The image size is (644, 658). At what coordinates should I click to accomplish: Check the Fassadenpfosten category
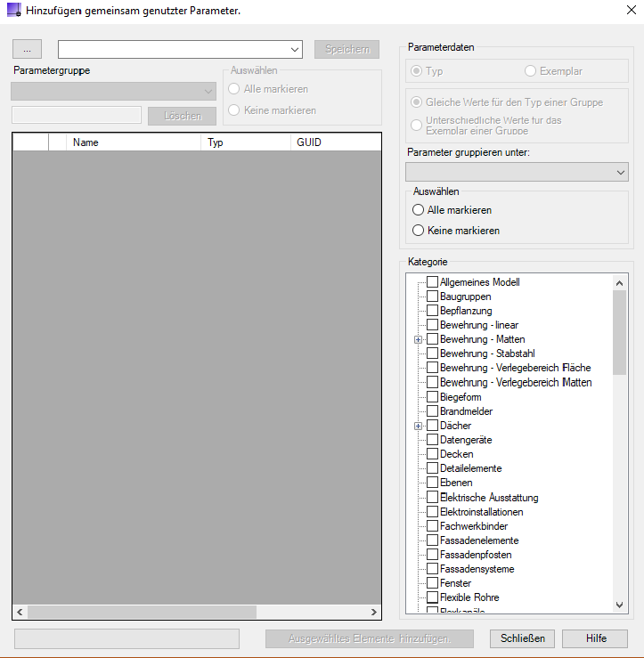(x=432, y=555)
